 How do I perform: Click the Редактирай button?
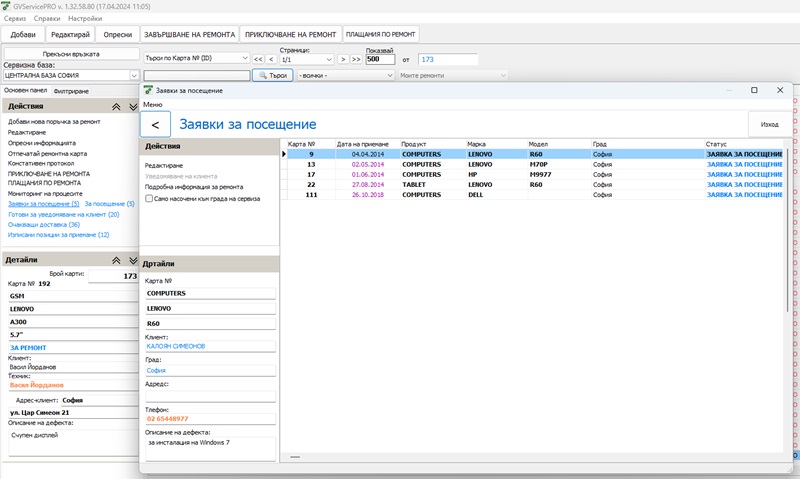point(70,35)
